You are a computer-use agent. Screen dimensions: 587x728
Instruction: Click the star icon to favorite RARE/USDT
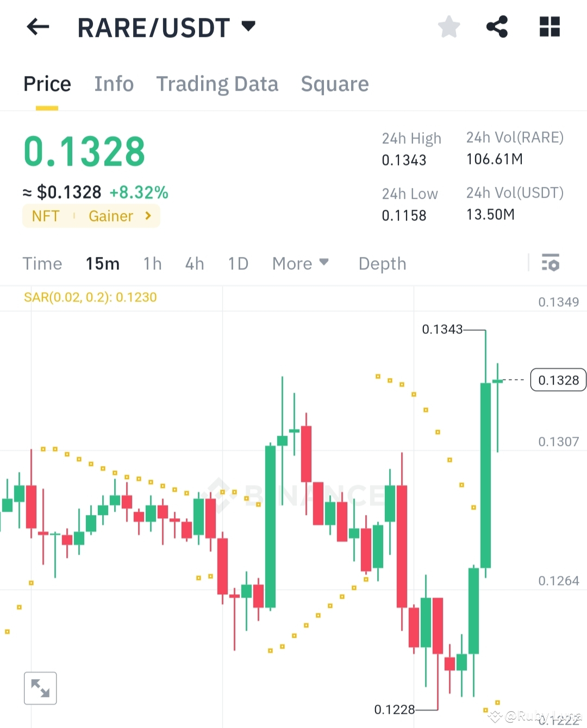(x=449, y=27)
